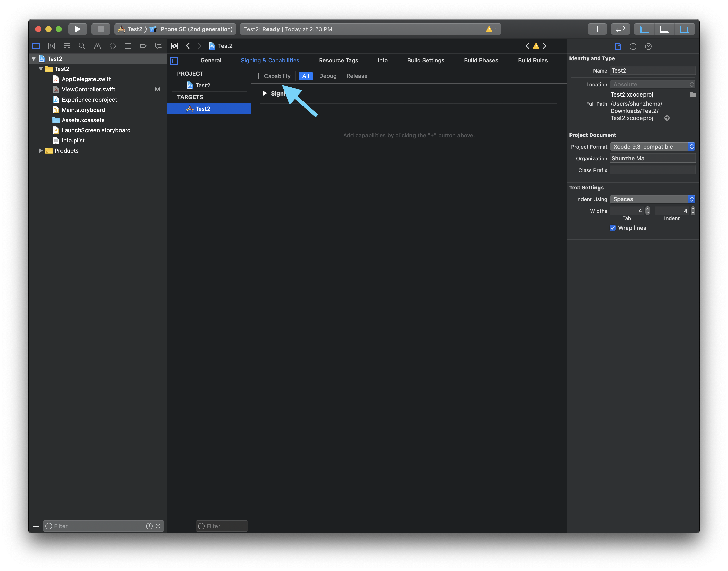Screen dimensions: 728x571
Task: Hide the project and targets list
Action: pyautogui.click(x=174, y=61)
